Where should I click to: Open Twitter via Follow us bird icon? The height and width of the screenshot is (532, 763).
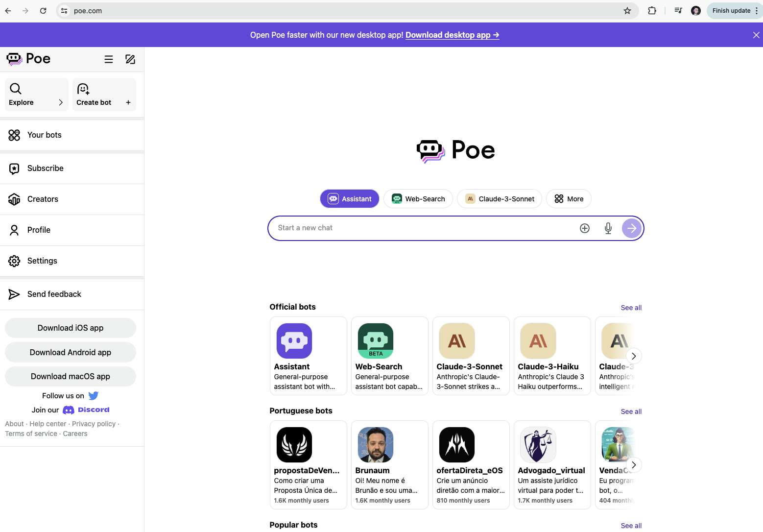click(94, 396)
